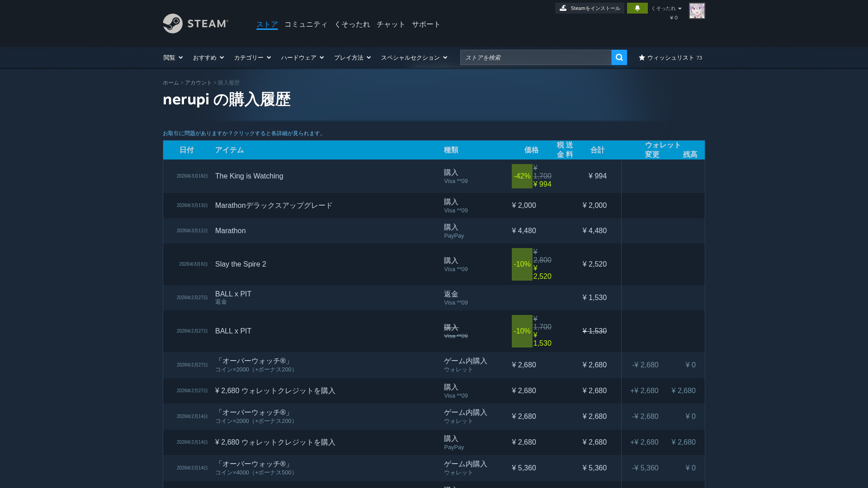Click the PayPay payment label under Marathon
The image size is (868, 488).
pyautogui.click(x=454, y=236)
